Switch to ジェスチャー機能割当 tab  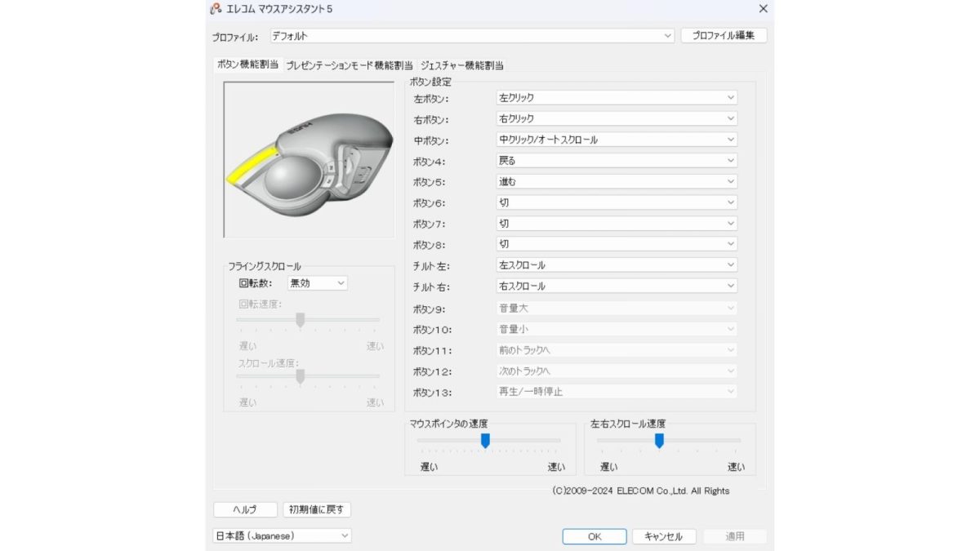[x=461, y=65]
